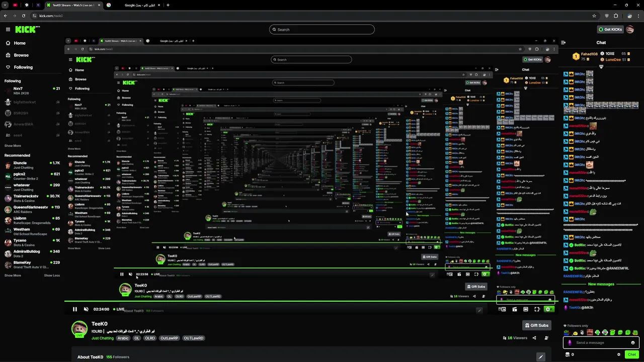Open the player settings gear
Viewport: 644px width, 362px height.
548,309
